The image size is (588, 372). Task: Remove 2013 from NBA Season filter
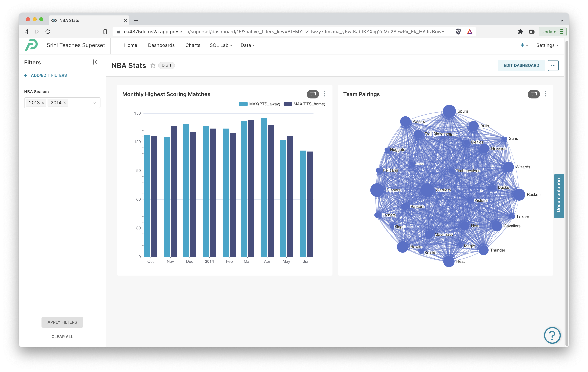(43, 103)
